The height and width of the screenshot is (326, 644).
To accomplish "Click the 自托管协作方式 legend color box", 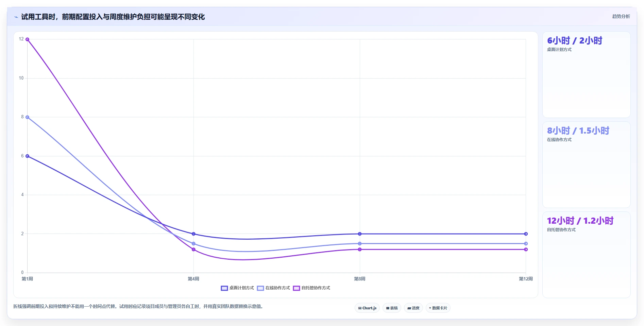I will 296,288.
